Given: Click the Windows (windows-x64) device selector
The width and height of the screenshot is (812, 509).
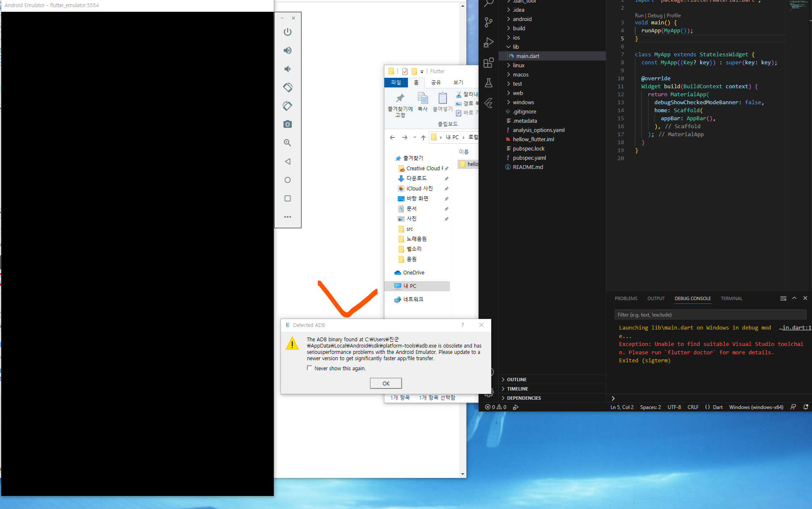Looking at the screenshot, I should point(756,407).
